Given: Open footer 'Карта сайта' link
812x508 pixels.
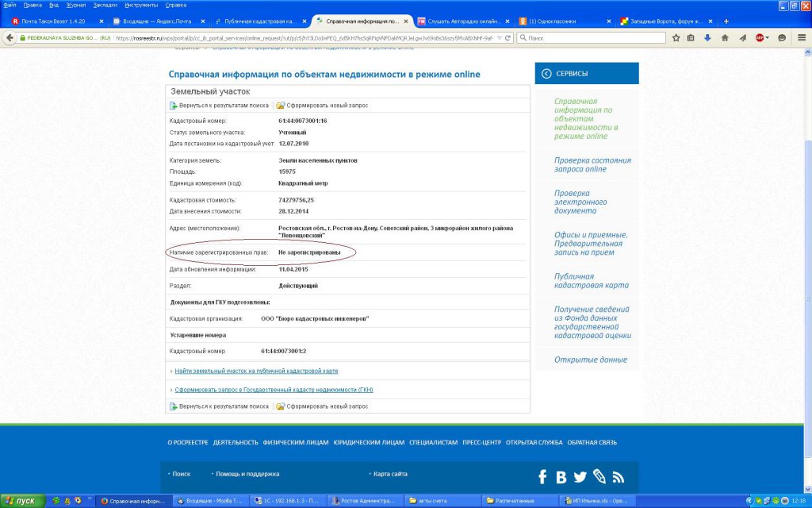Looking at the screenshot, I should click(x=390, y=475).
